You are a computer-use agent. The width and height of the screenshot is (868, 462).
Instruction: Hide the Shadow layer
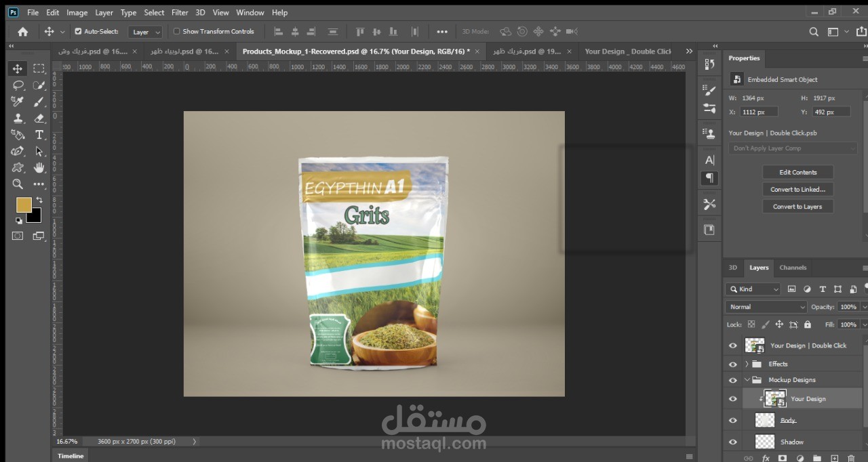tap(732, 442)
